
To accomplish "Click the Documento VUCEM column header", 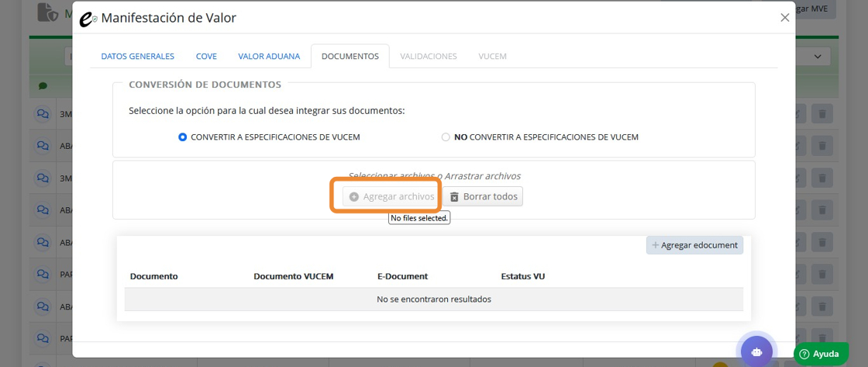I will point(294,276).
